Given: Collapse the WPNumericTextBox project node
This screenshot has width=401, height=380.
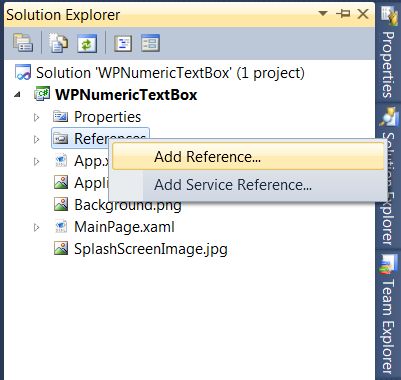Looking at the screenshot, I should (x=17, y=95).
